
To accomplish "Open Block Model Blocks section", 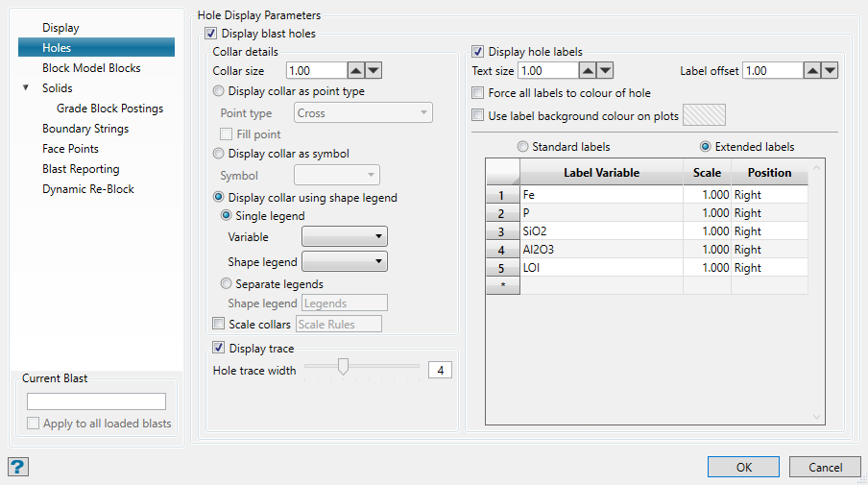I will click(x=91, y=68).
